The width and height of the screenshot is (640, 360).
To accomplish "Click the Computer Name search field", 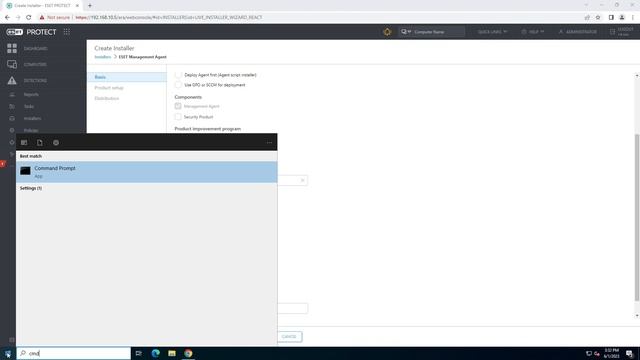I will click(x=438, y=31).
